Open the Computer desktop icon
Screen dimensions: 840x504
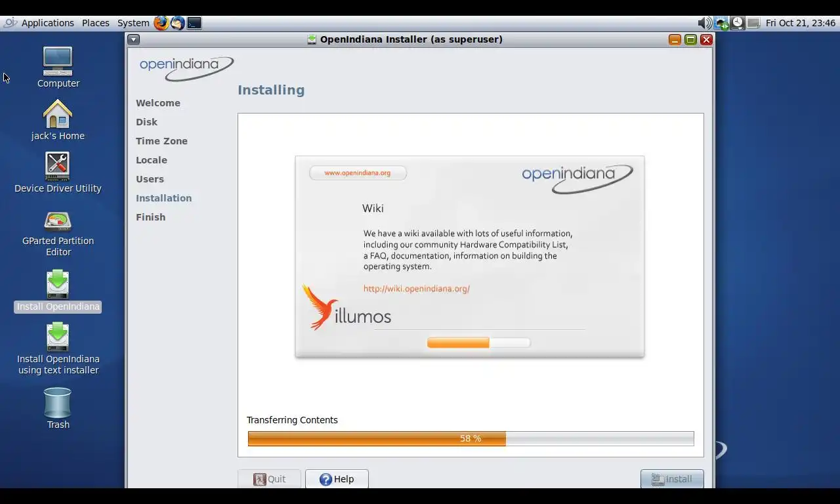58,67
